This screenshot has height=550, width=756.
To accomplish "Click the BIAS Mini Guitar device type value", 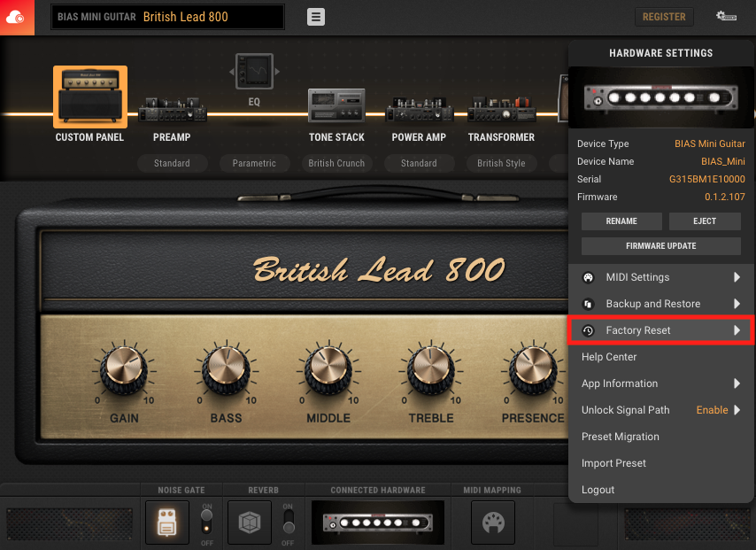I will (x=710, y=143).
